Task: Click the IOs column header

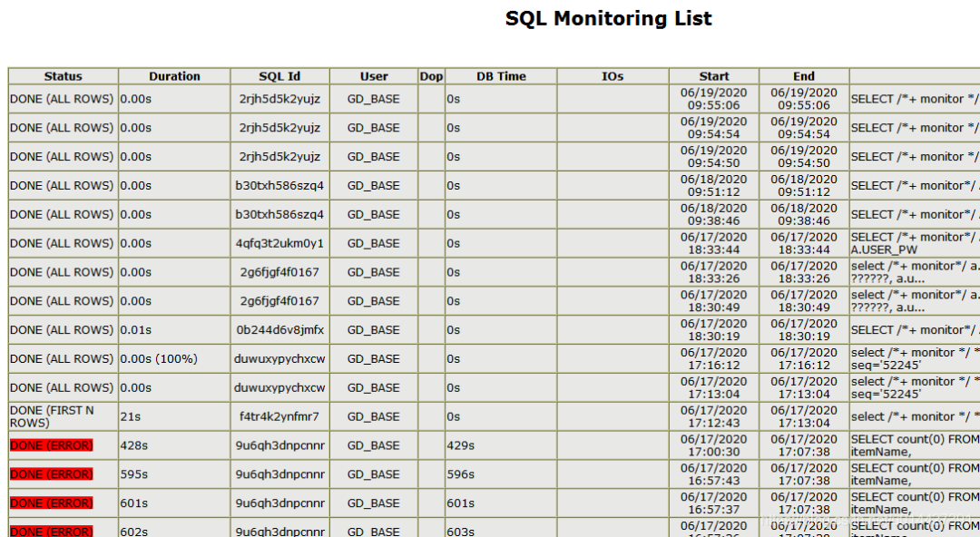Action: click(612, 76)
